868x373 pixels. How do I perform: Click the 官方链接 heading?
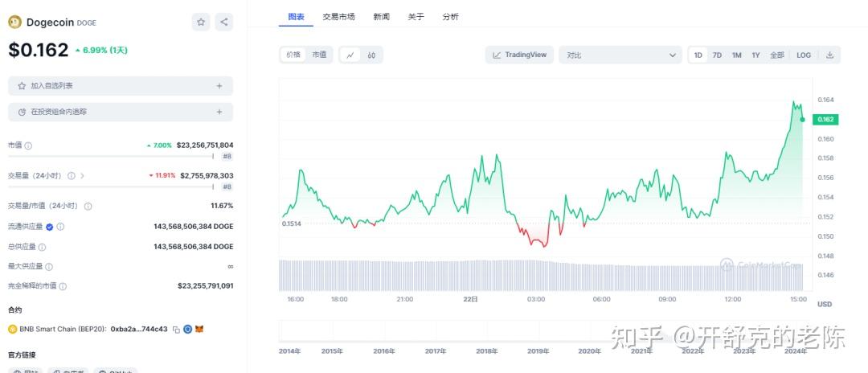23,355
